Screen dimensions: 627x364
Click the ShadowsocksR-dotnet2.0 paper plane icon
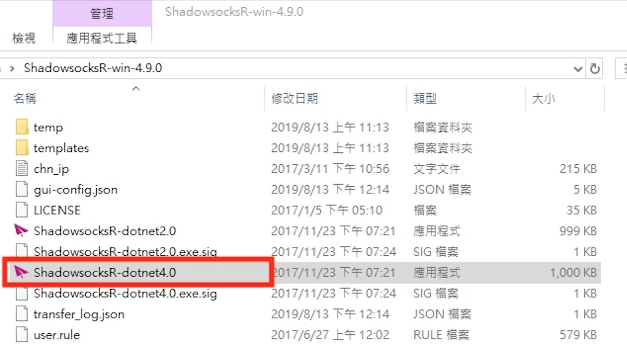[x=21, y=230]
